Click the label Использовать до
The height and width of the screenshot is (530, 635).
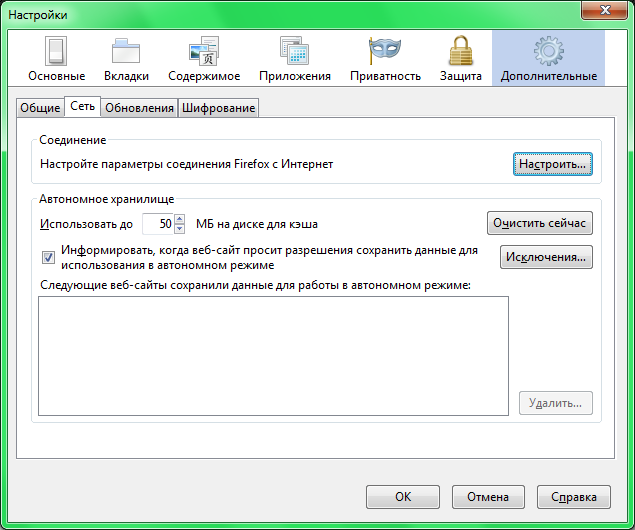point(86,224)
